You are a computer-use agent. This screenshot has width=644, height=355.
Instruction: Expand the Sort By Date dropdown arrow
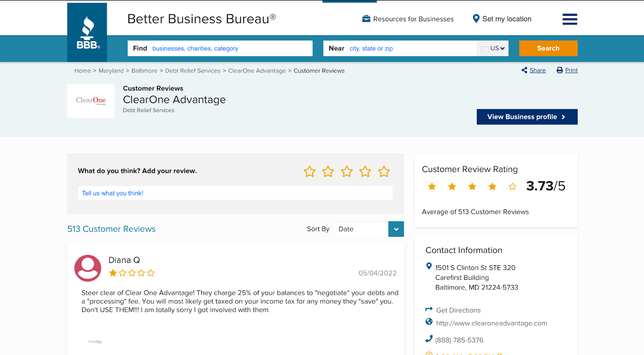[396, 229]
